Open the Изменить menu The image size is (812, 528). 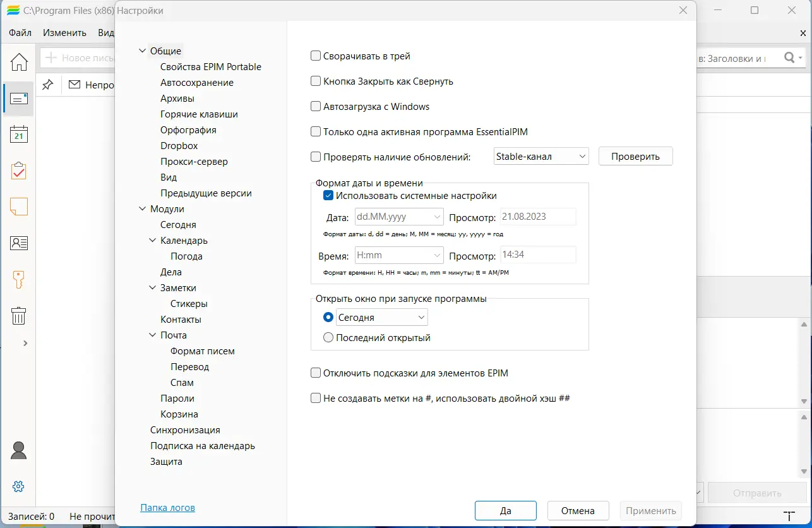64,33
